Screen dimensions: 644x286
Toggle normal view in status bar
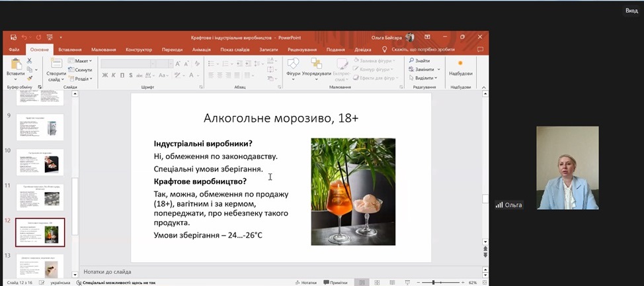click(361, 283)
